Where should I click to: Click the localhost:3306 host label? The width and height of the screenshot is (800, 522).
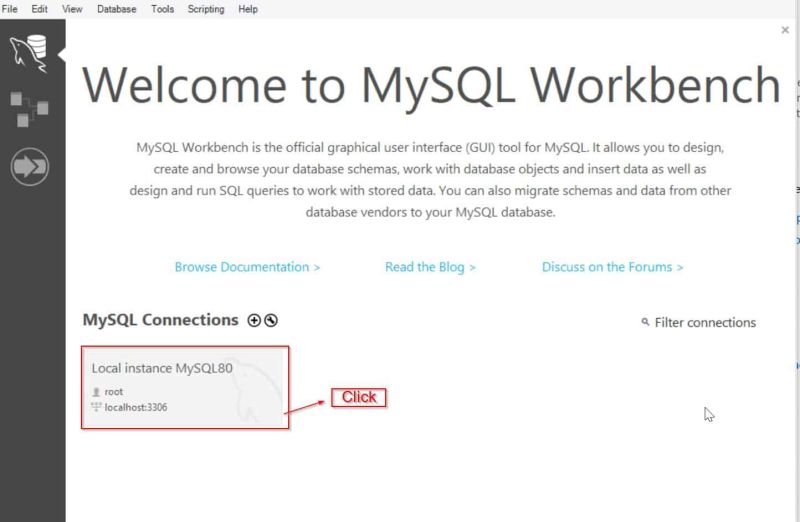(136, 407)
